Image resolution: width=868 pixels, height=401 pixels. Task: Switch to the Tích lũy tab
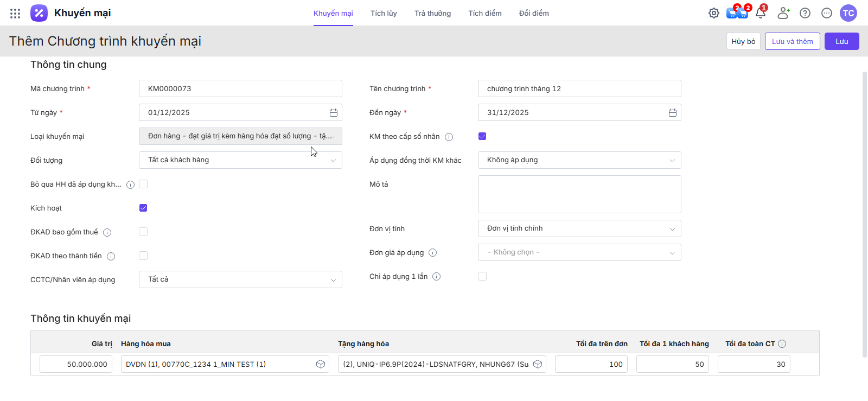point(384,13)
